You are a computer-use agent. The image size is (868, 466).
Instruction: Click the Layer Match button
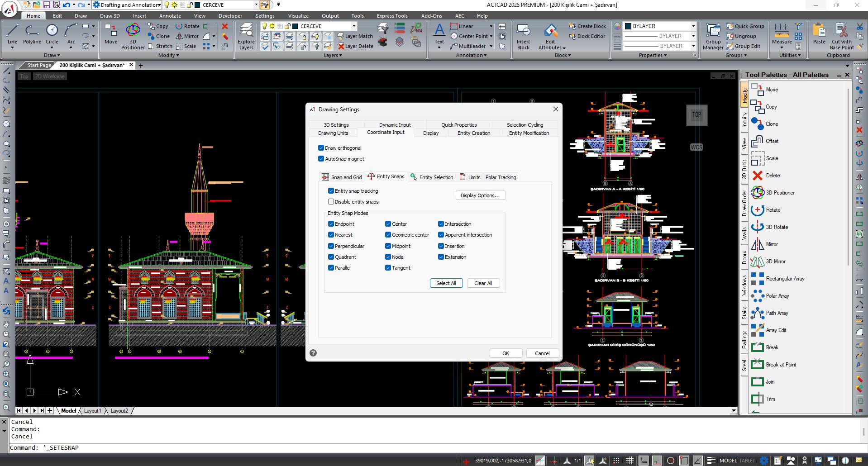click(355, 36)
